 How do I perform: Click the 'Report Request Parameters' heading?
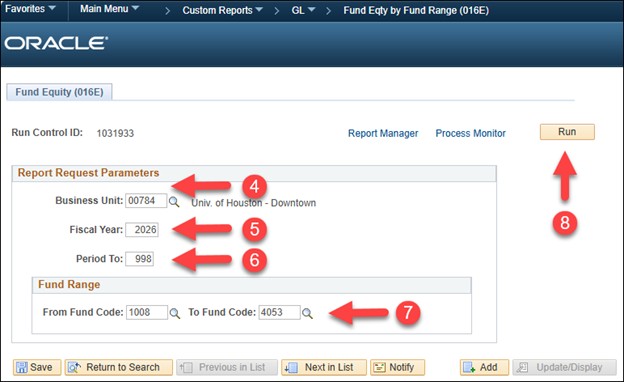(x=88, y=173)
